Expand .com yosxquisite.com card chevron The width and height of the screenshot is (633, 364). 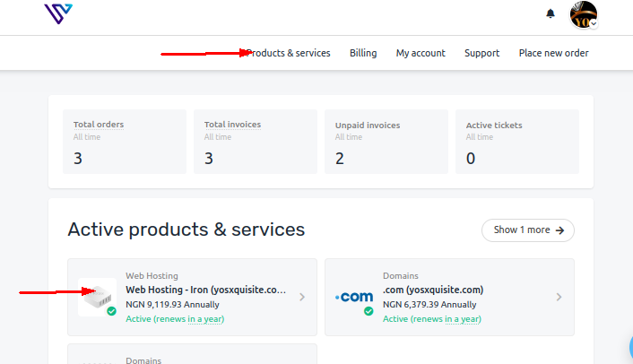tap(559, 297)
